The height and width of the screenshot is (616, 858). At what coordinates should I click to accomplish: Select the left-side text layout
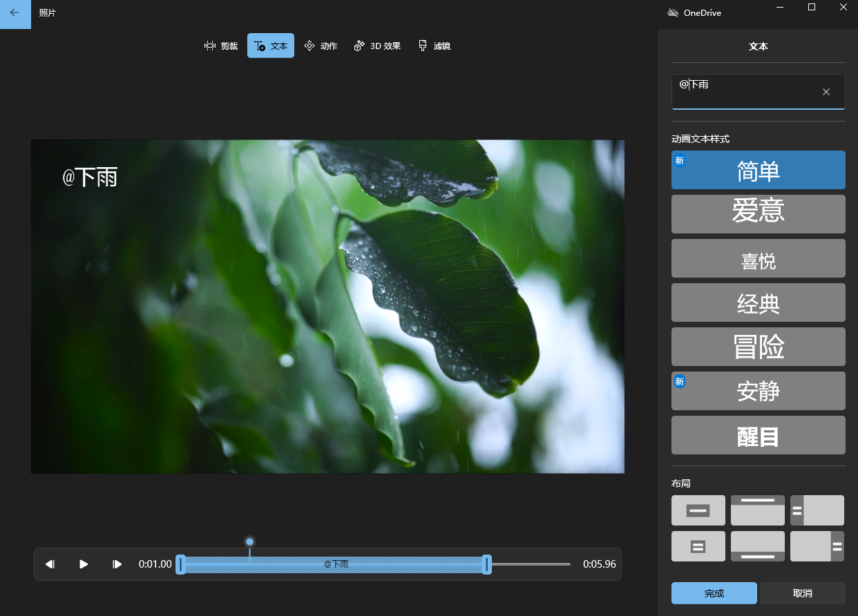(x=817, y=510)
